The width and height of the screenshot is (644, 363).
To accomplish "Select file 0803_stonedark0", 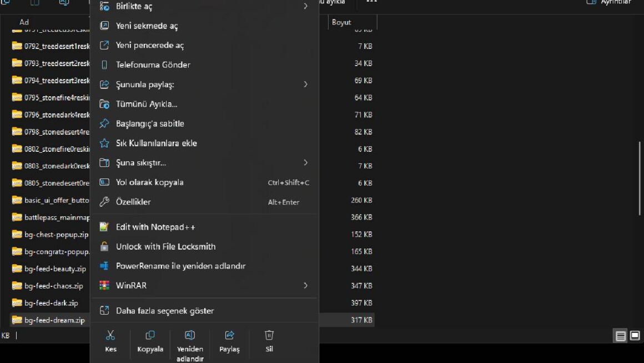I will click(x=57, y=166).
